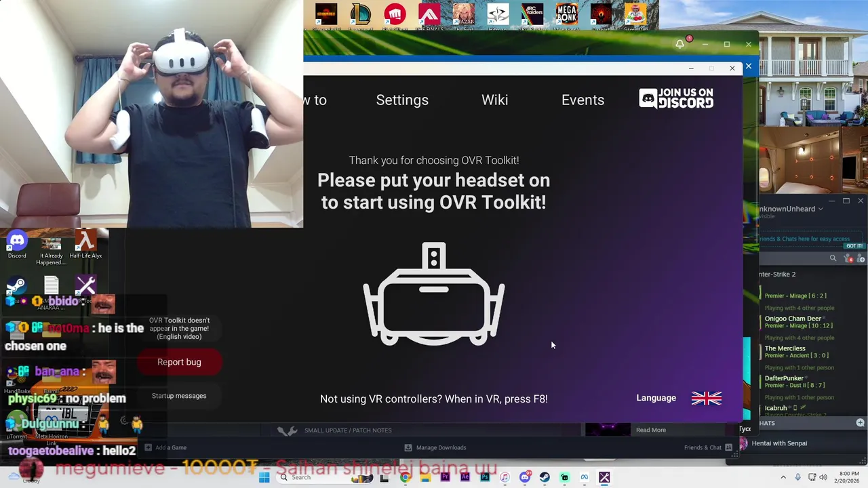Click the Report bug button

[179, 362]
